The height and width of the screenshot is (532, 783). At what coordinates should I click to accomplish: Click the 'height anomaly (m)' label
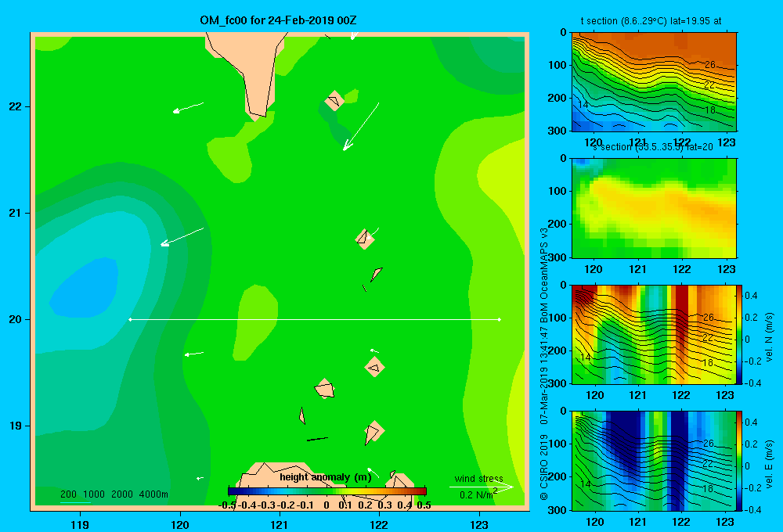(326, 477)
